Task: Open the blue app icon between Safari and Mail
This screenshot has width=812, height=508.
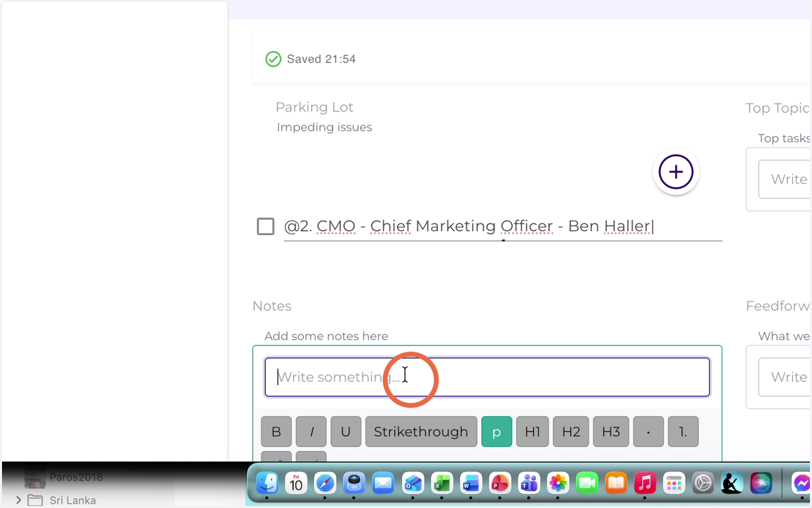Action: coord(354,483)
